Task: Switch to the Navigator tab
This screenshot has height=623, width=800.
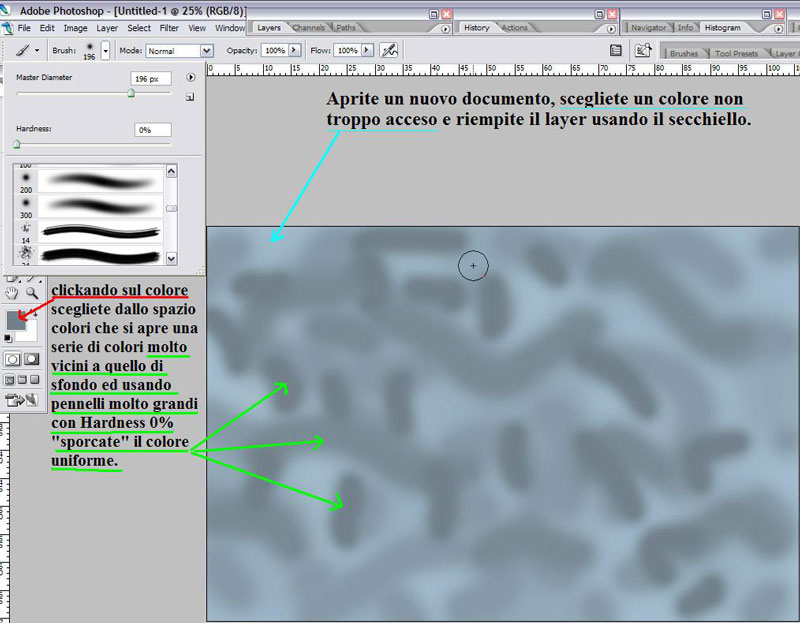Action: point(648,28)
